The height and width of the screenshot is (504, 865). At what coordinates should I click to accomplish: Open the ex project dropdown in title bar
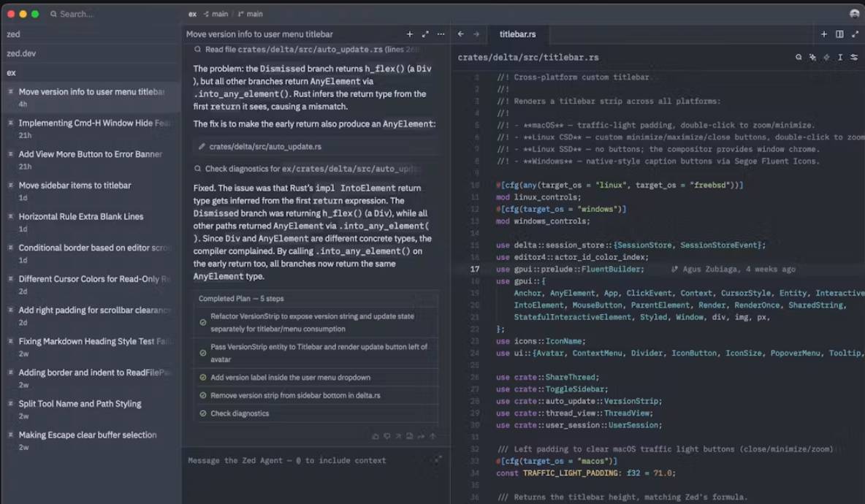(192, 14)
